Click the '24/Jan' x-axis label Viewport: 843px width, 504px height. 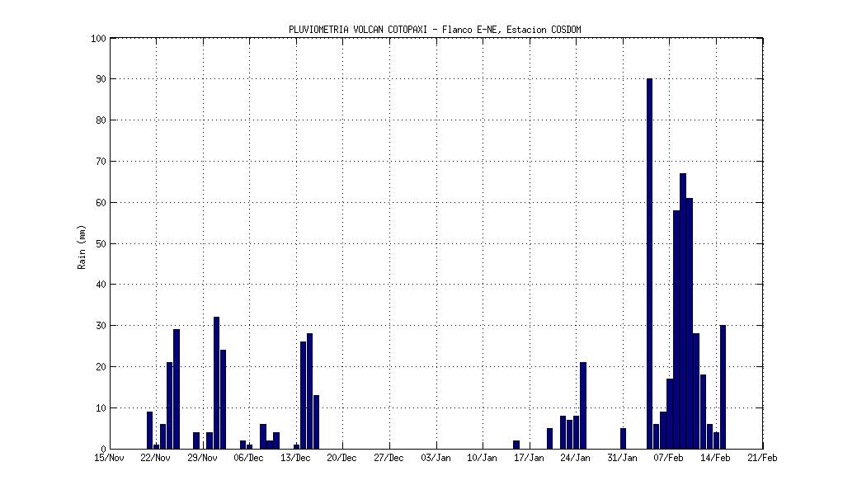pyautogui.click(x=576, y=458)
